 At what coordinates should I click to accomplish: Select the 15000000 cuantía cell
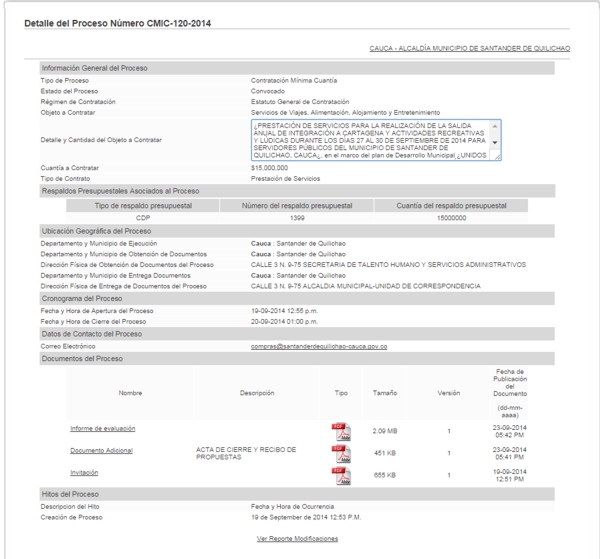(x=451, y=218)
